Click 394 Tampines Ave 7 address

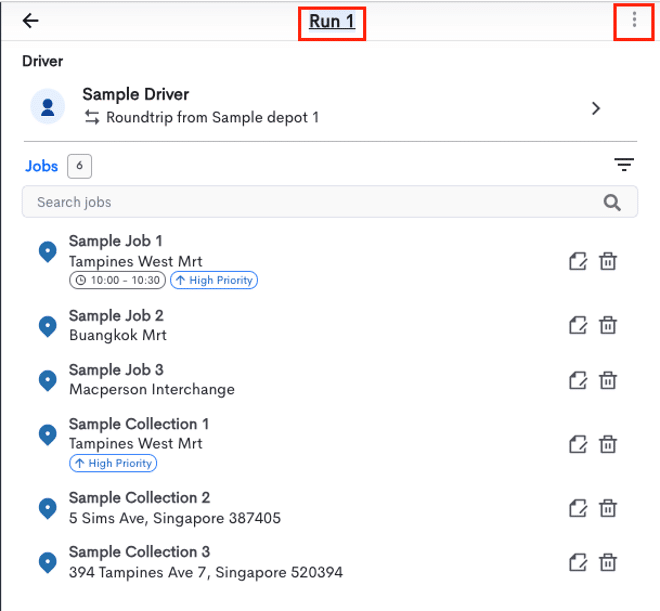[206, 572]
